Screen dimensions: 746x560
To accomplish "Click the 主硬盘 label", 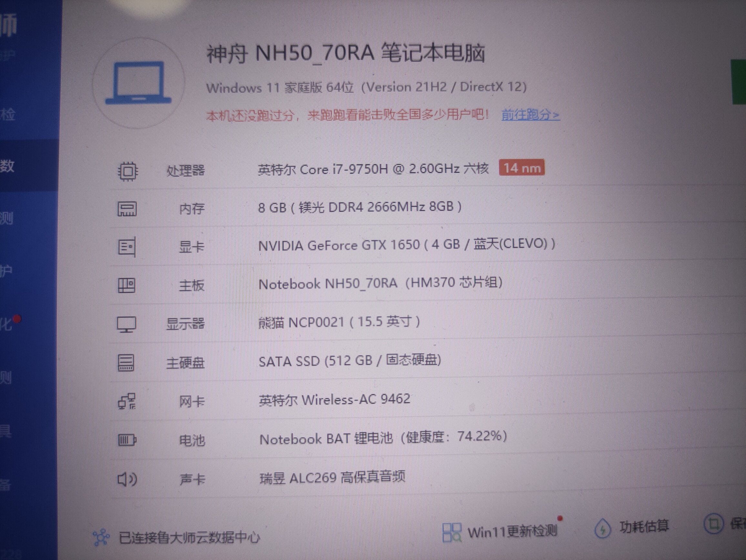I will pos(185,363).
